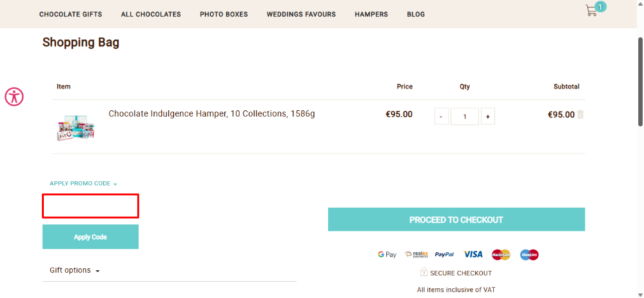Click the SECURE CHECKOUT label

point(461,273)
